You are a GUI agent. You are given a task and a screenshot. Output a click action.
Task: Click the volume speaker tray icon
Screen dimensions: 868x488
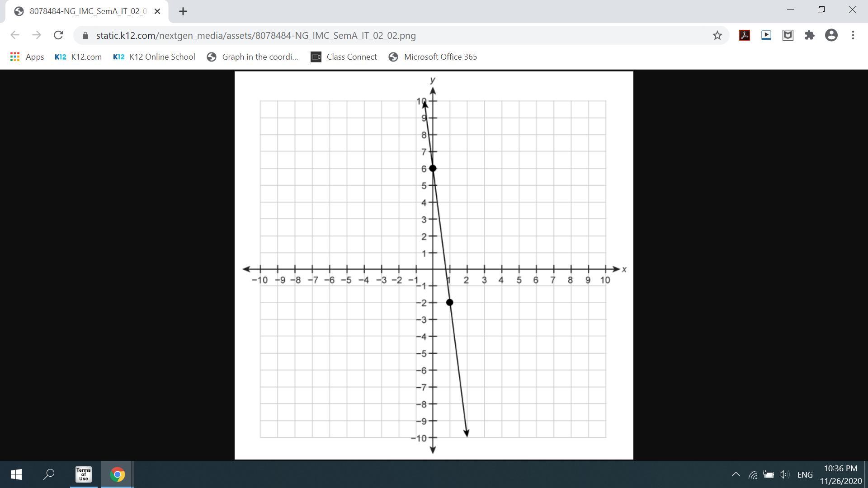pyautogui.click(x=784, y=474)
